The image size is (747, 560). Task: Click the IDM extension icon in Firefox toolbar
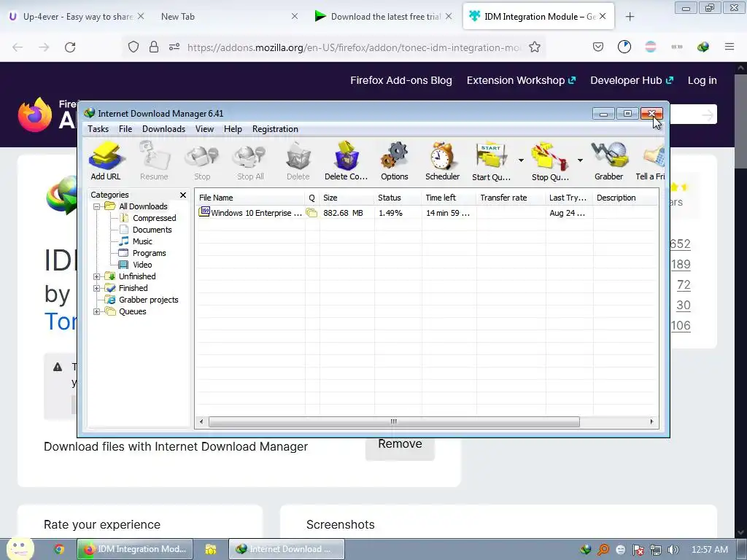pyautogui.click(x=703, y=47)
